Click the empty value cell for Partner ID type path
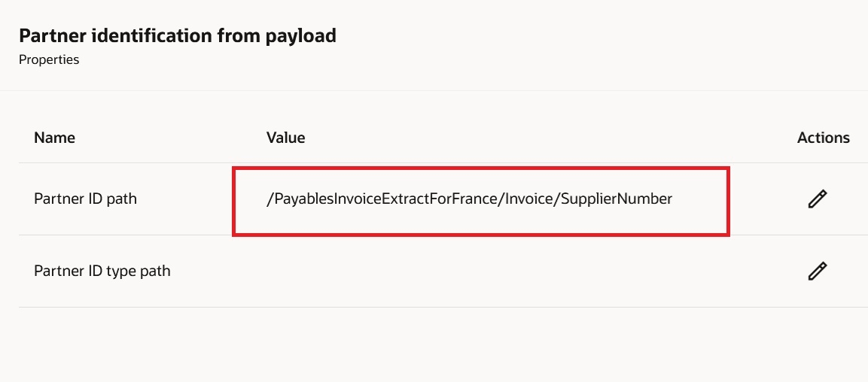The image size is (868, 382). (x=480, y=271)
